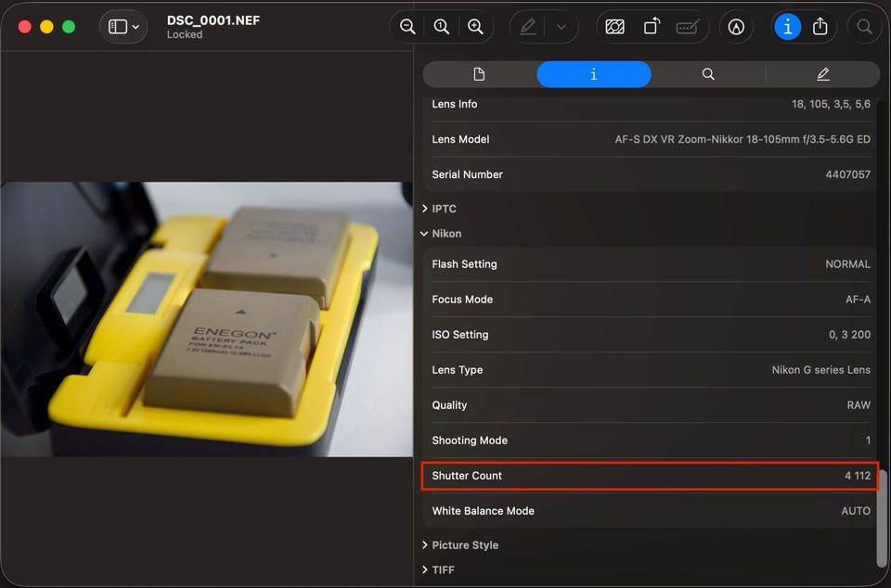Click the zoom out magnifier icon

pyautogui.click(x=407, y=27)
